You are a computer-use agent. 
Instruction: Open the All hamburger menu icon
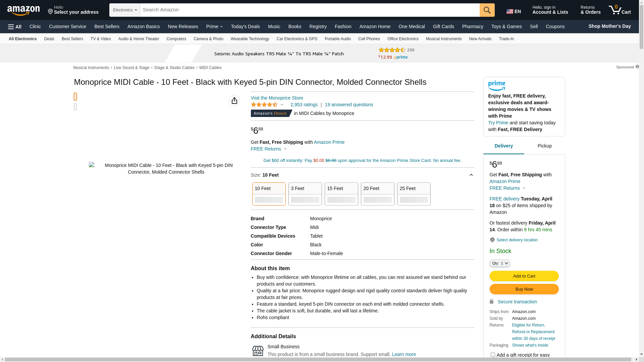(15, 27)
